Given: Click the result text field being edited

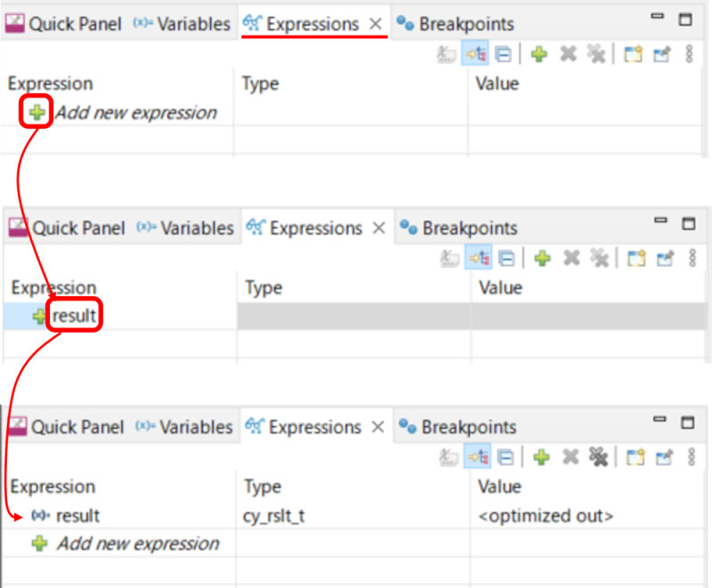Looking at the screenshot, I should tap(74, 315).
